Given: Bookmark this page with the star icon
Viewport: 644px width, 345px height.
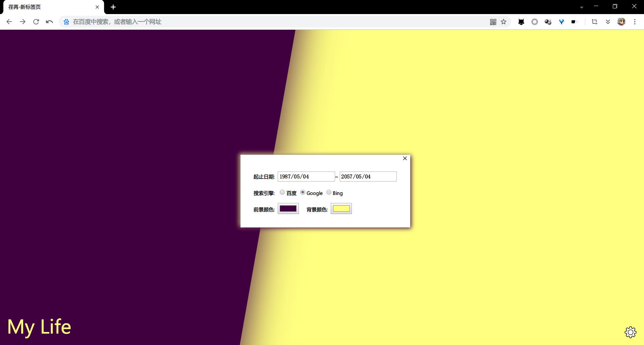Looking at the screenshot, I should click(503, 22).
